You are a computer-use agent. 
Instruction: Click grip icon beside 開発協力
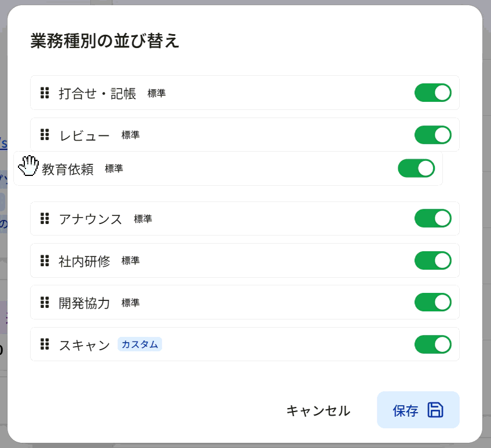coord(45,302)
